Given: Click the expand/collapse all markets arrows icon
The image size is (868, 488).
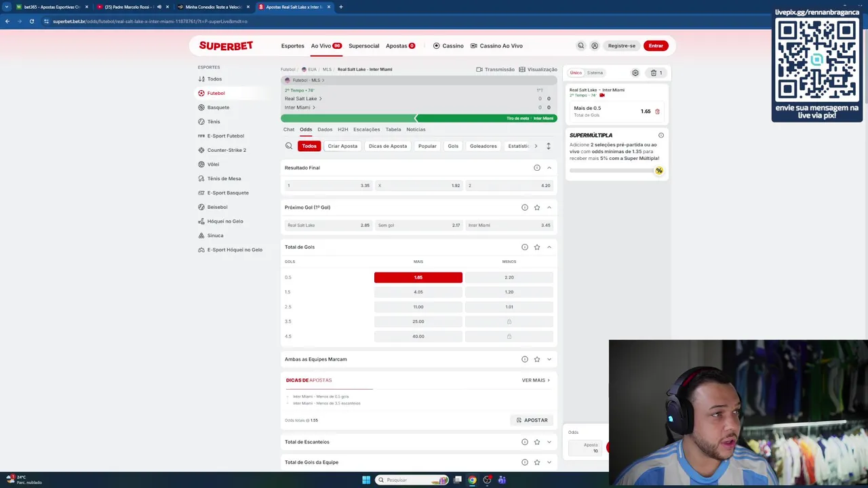Looking at the screenshot, I should click(549, 146).
